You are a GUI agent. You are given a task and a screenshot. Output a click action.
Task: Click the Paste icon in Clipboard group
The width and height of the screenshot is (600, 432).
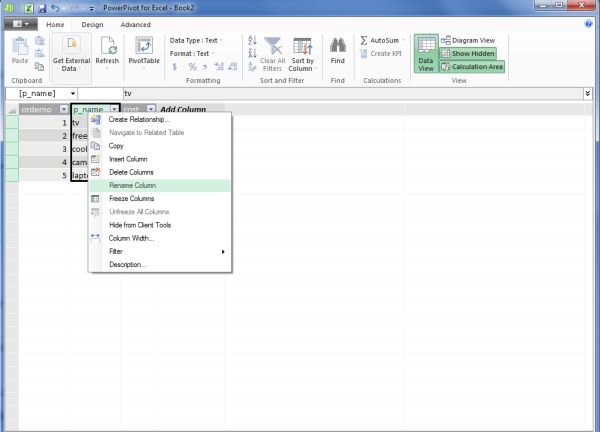[x=20, y=47]
